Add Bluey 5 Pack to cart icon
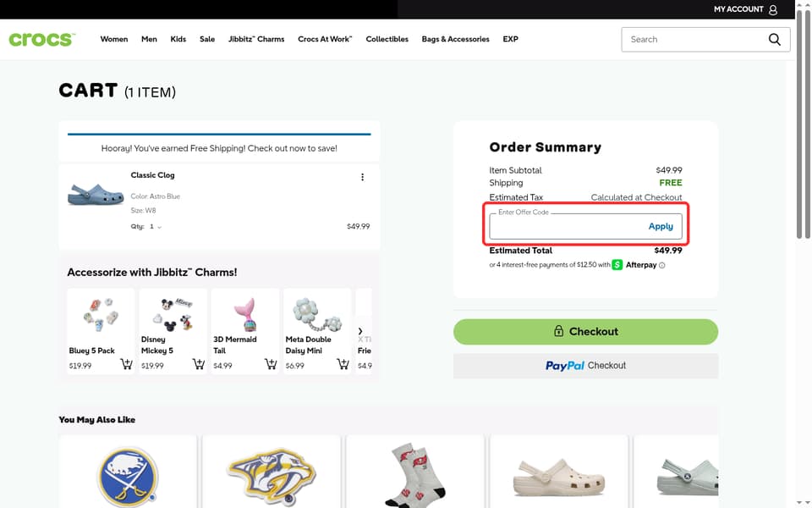The image size is (812, 508). (126, 364)
